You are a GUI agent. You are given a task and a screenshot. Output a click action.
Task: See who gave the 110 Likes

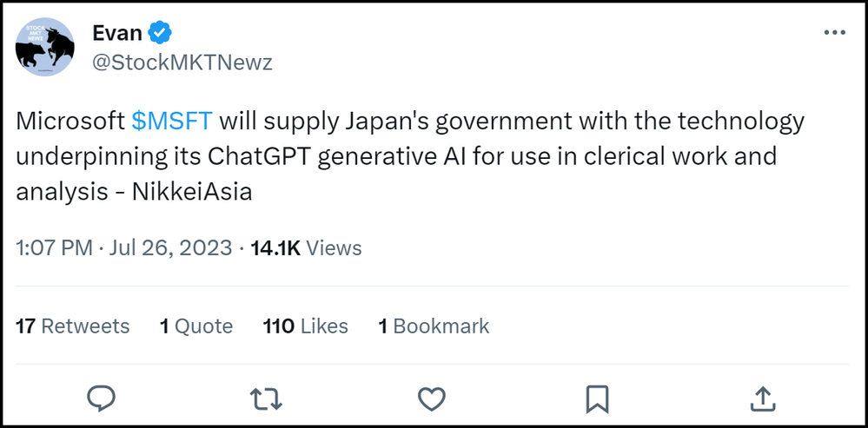306,326
